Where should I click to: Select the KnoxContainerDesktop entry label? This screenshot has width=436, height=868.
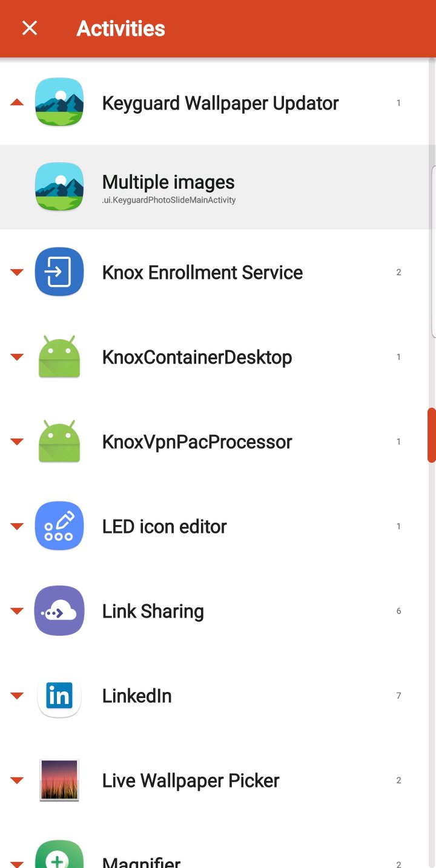pyautogui.click(x=197, y=357)
